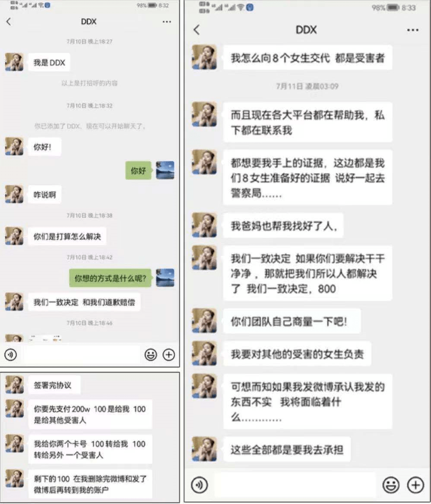Open emoji picker in right chat

[391, 485]
